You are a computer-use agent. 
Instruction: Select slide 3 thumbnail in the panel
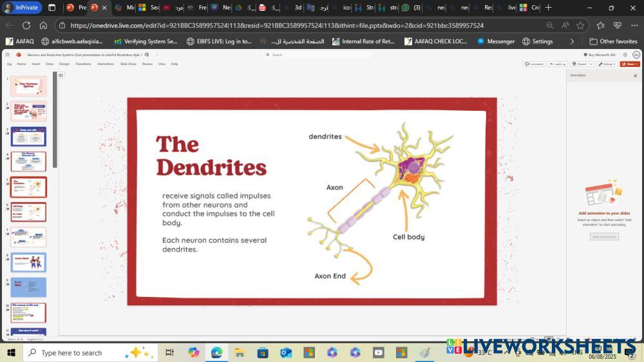(28, 137)
